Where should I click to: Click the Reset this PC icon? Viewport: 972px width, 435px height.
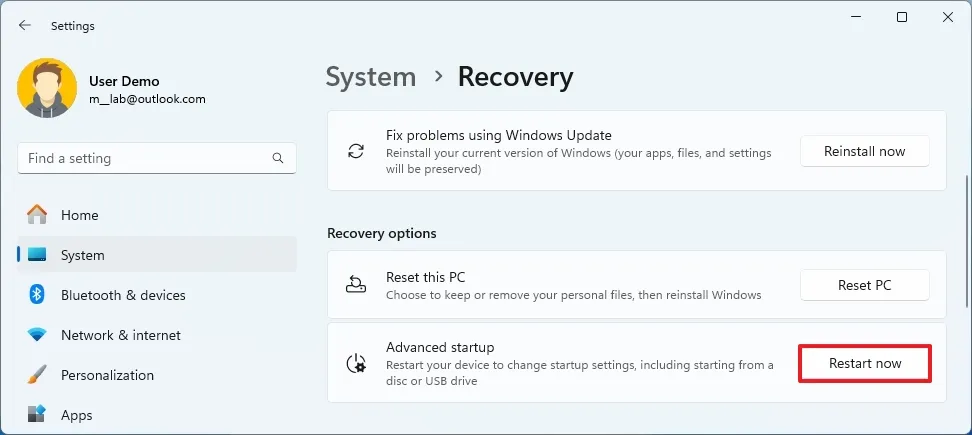356,285
